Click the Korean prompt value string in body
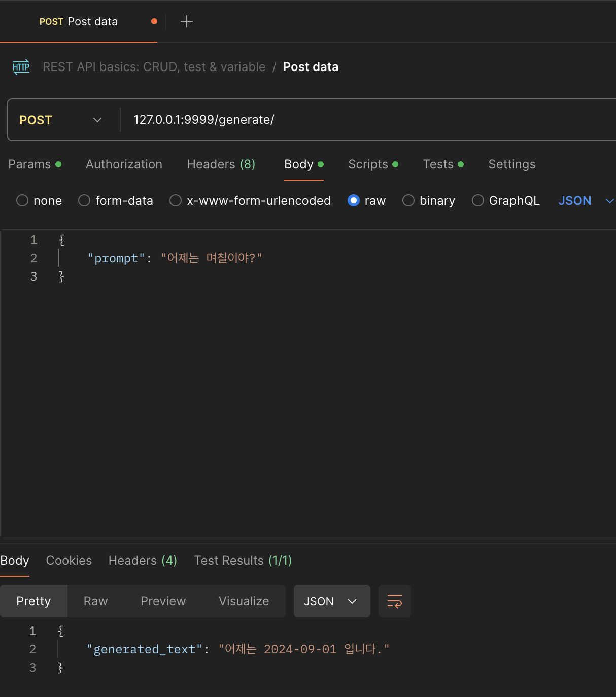This screenshot has width=616, height=697. point(212,258)
